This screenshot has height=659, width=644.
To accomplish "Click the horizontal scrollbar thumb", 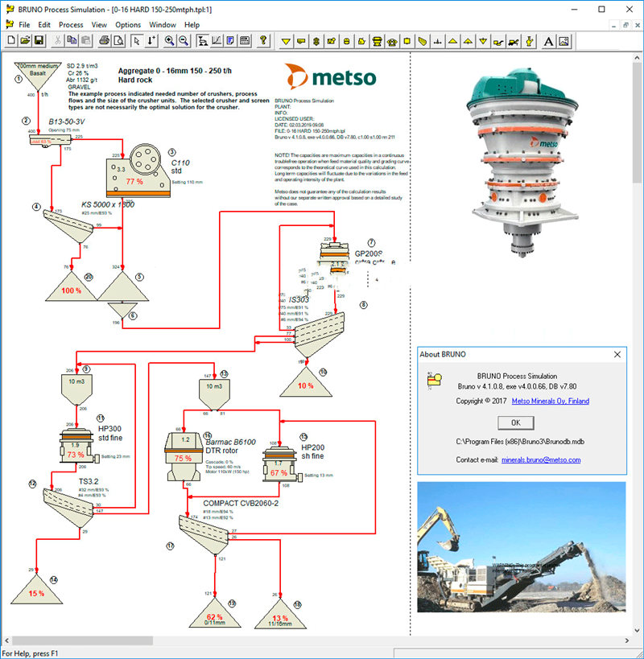I will (x=82, y=640).
